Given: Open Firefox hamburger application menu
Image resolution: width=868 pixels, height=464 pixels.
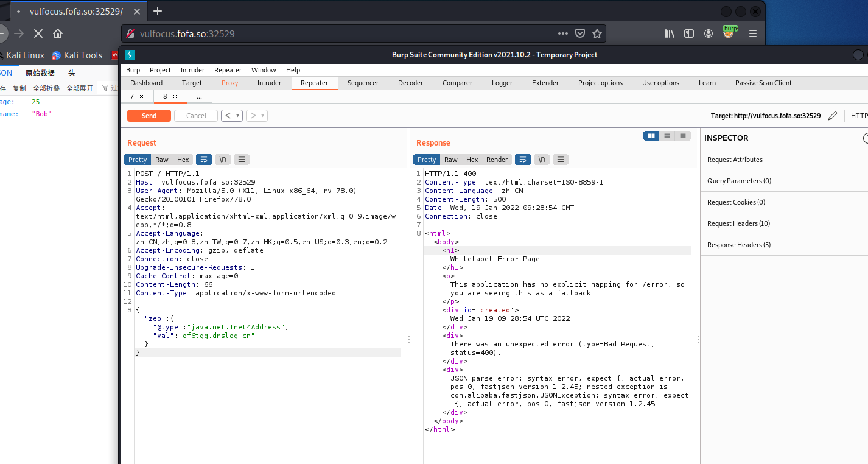Looking at the screenshot, I should 753,34.
